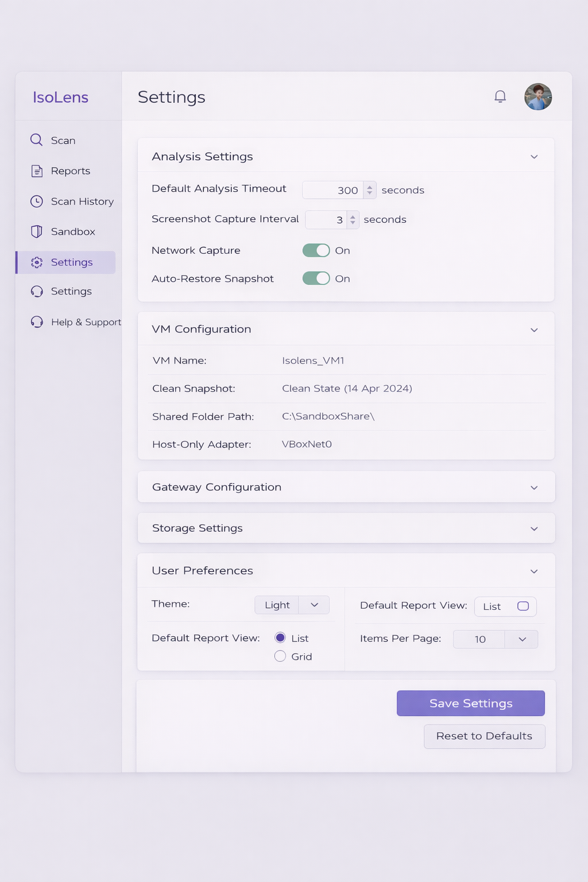This screenshot has height=882, width=588.
Task: Open Reports from the sidebar
Action: pos(70,171)
